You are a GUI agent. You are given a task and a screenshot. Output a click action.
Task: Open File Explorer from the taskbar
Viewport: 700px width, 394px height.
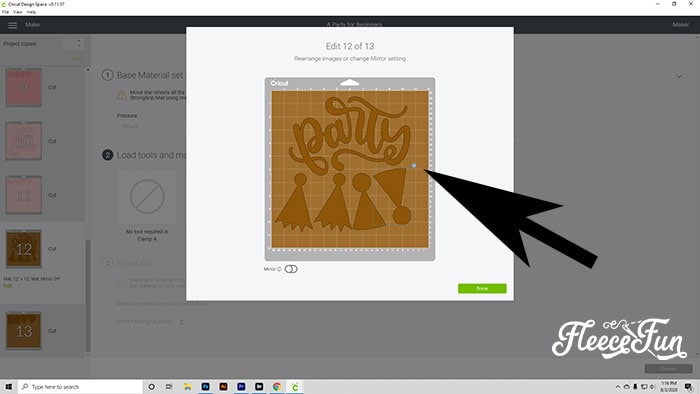(188, 387)
